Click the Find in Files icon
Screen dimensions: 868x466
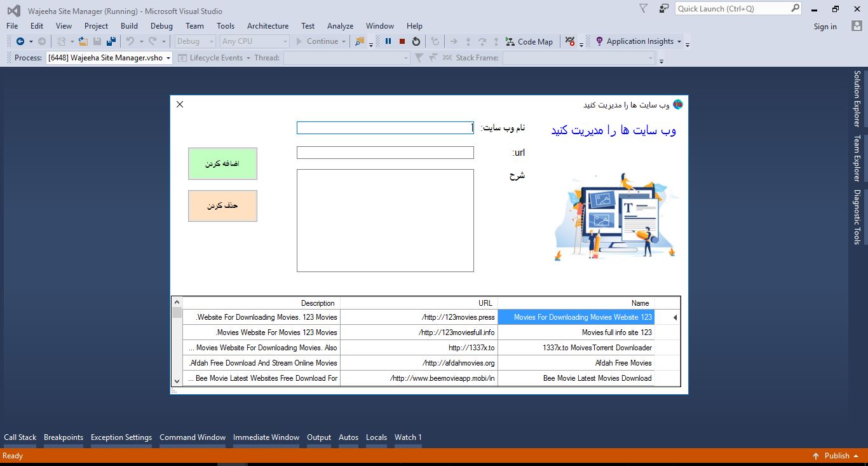(x=360, y=41)
